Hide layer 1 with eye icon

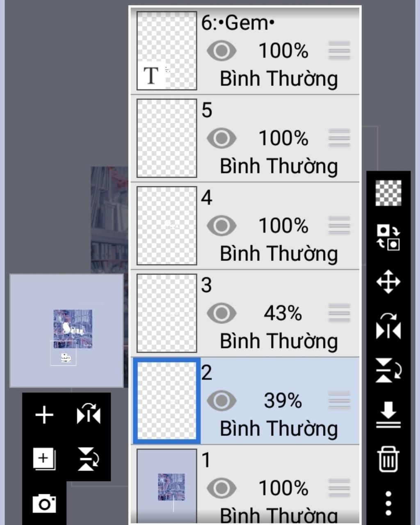(x=221, y=488)
